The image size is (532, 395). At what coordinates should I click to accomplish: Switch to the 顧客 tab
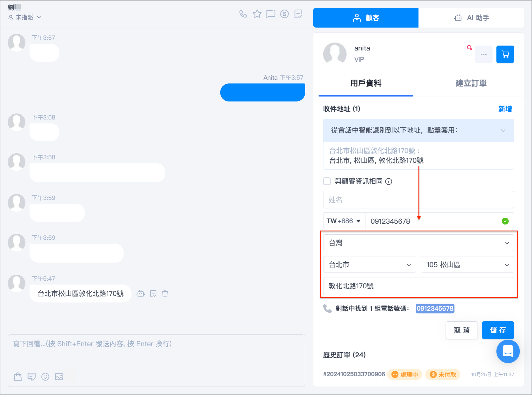(365, 18)
